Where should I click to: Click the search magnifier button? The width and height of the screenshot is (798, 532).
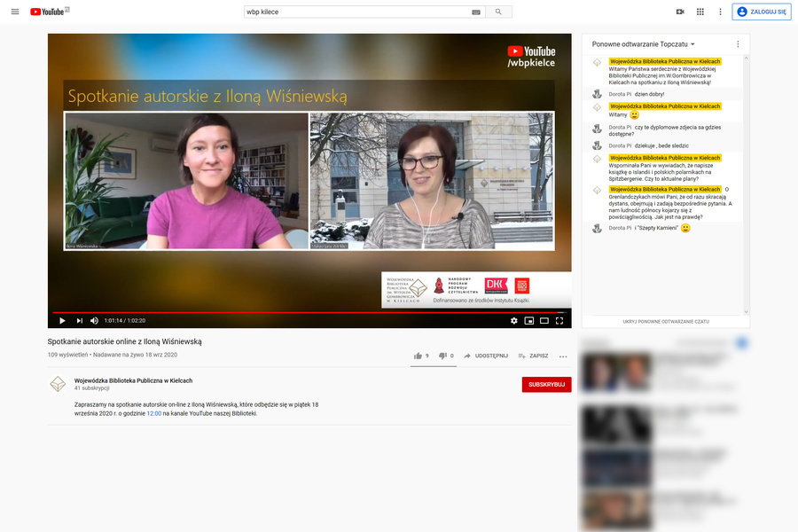498,12
